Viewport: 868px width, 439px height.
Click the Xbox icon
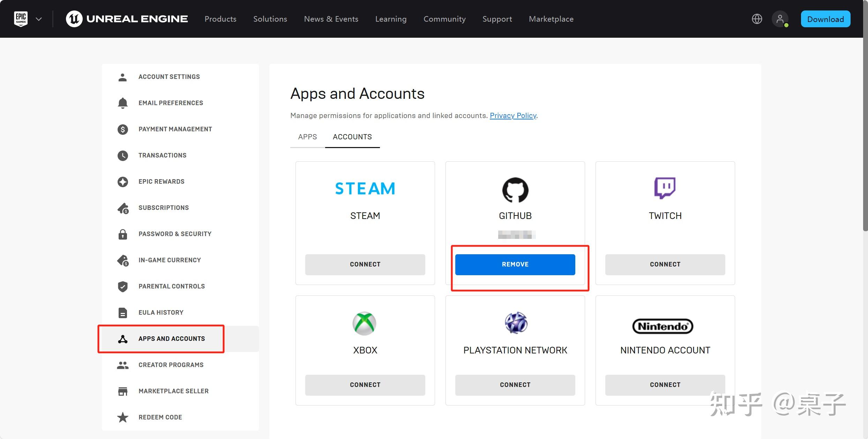click(x=365, y=323)
